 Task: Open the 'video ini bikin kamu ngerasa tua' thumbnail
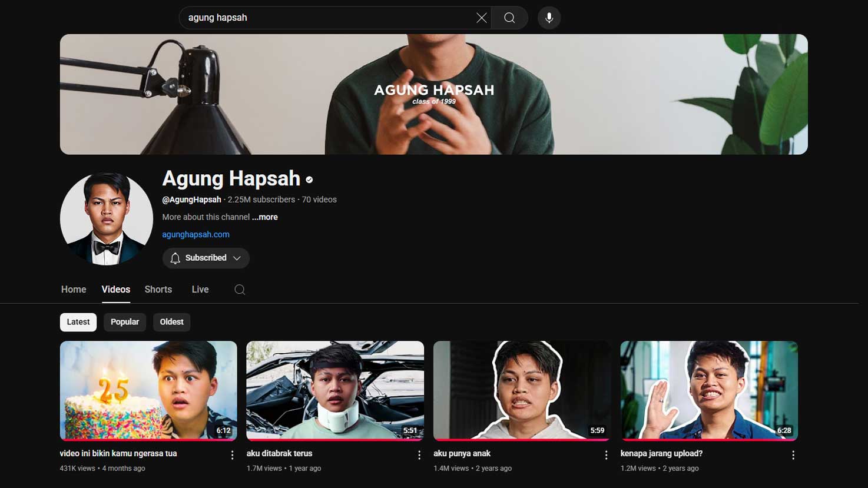pos(148,389)
